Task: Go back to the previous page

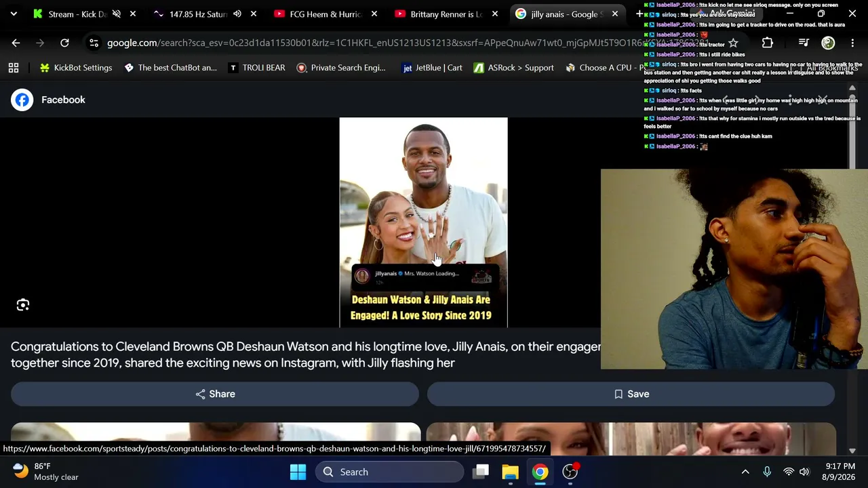Action: pyautogui.click(x=16, y=43)
